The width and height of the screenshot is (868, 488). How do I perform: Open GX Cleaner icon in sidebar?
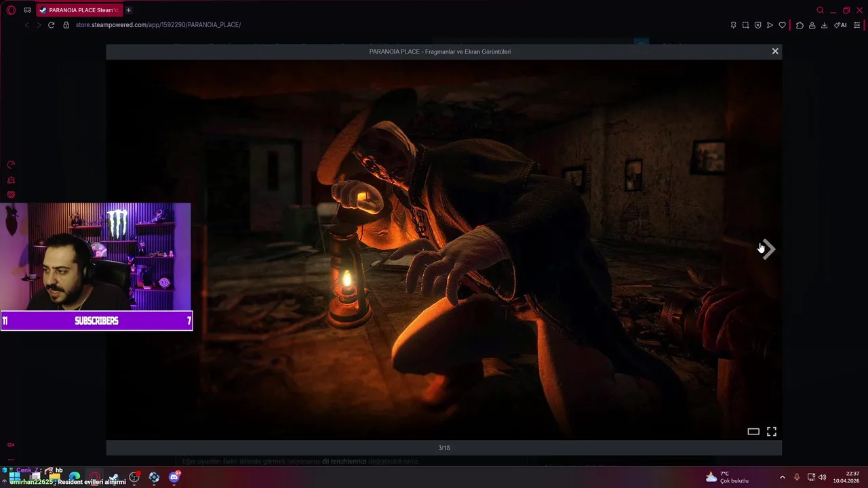click(x=11, y=180)
